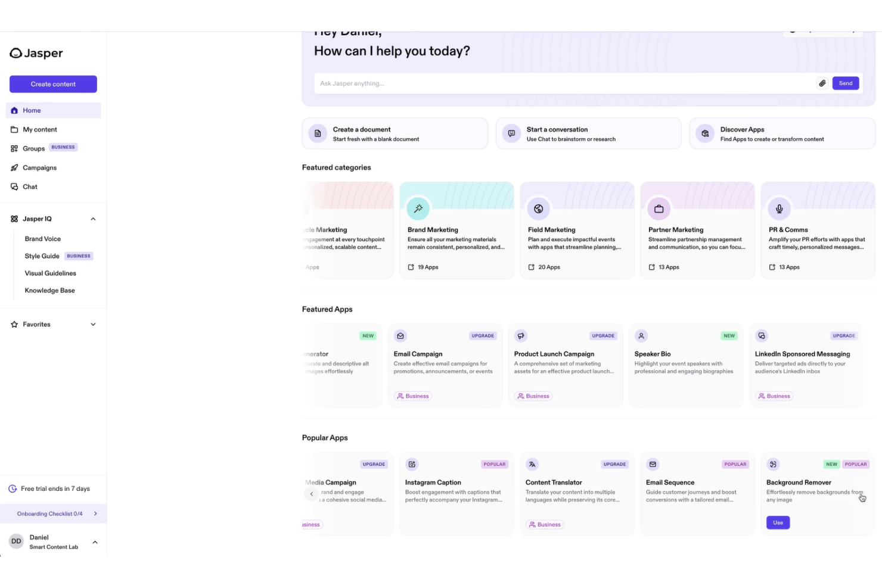The width and height of the screenshot is (882, 588).
Task: Click the Start a conversation card
Action: click(588, 133)
